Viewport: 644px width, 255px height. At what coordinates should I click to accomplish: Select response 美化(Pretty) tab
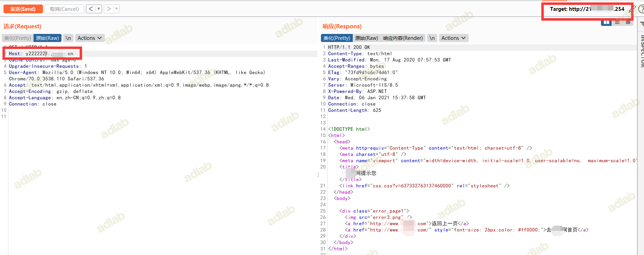(337, 38)
